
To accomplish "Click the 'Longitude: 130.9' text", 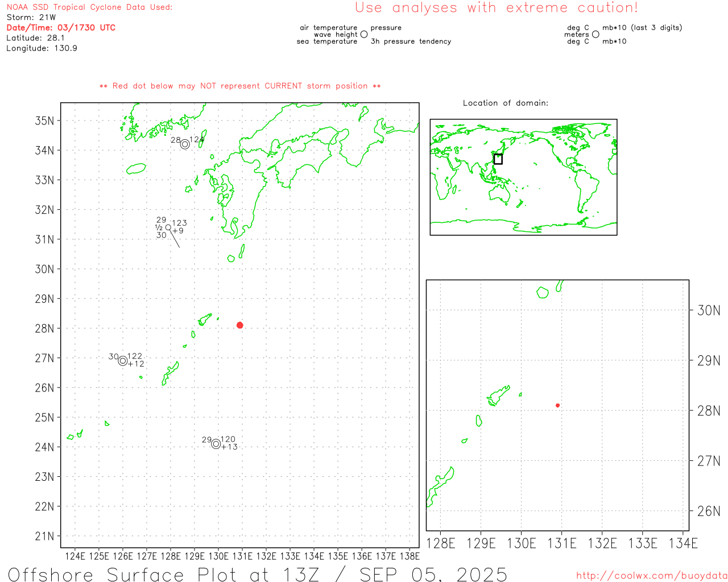I will [42, 48].
